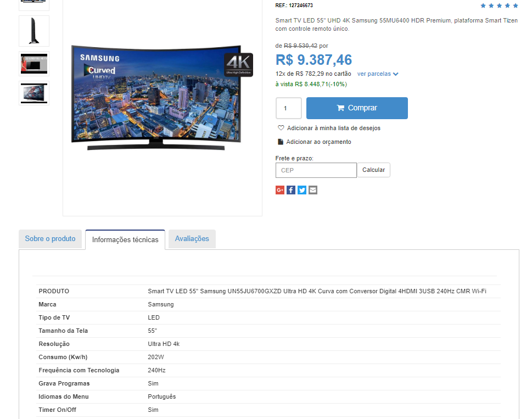
Task: Click the old price 'R$ 9.530,42'
Action: [301, 46]
